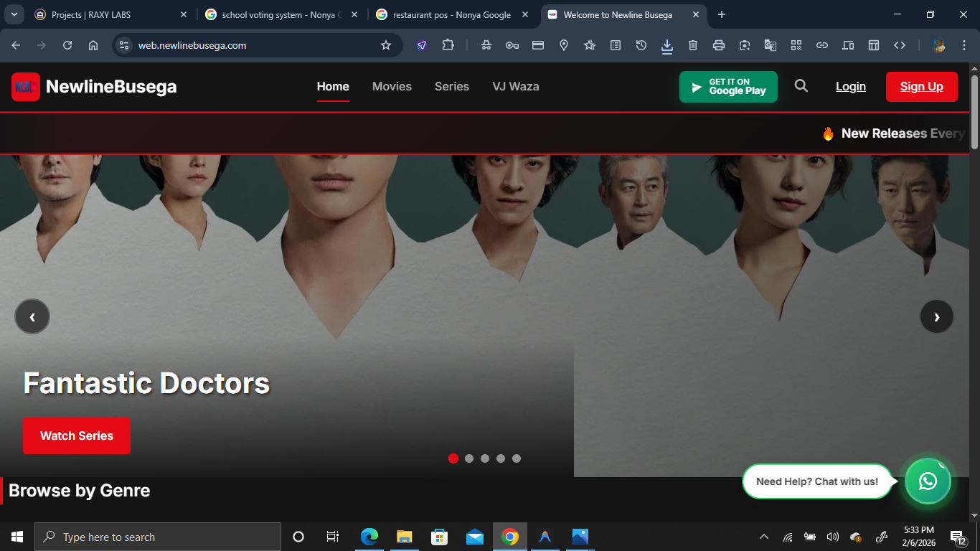
Task: Show hidden system tray icons
Action: pyautogui.click(x=764, y=537)
